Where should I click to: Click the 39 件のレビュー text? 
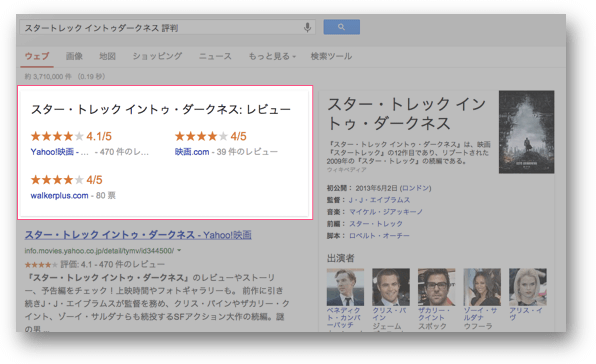(x=247, y=152)
